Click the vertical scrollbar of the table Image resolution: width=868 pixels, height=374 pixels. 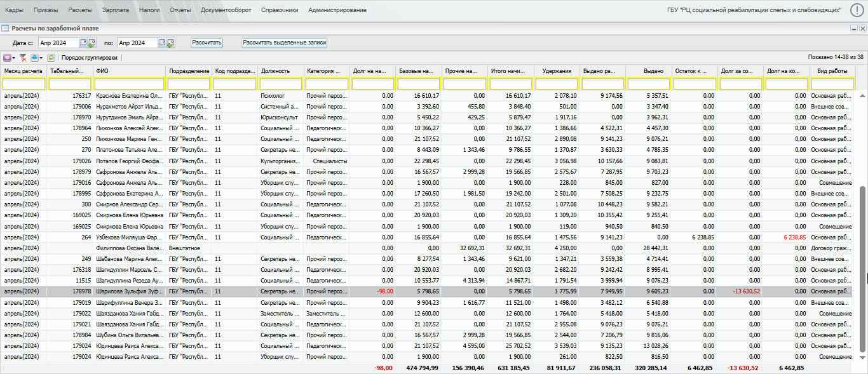[x=862, y=267]
